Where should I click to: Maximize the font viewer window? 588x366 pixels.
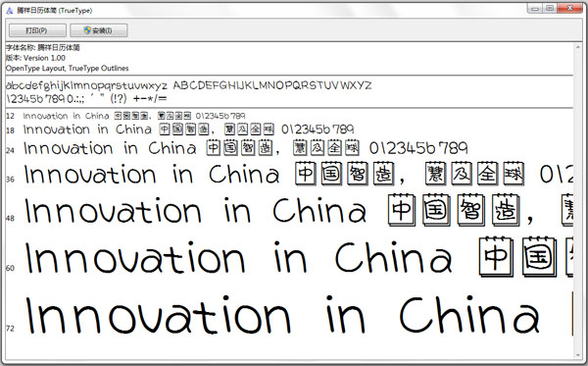coord(550,8)
